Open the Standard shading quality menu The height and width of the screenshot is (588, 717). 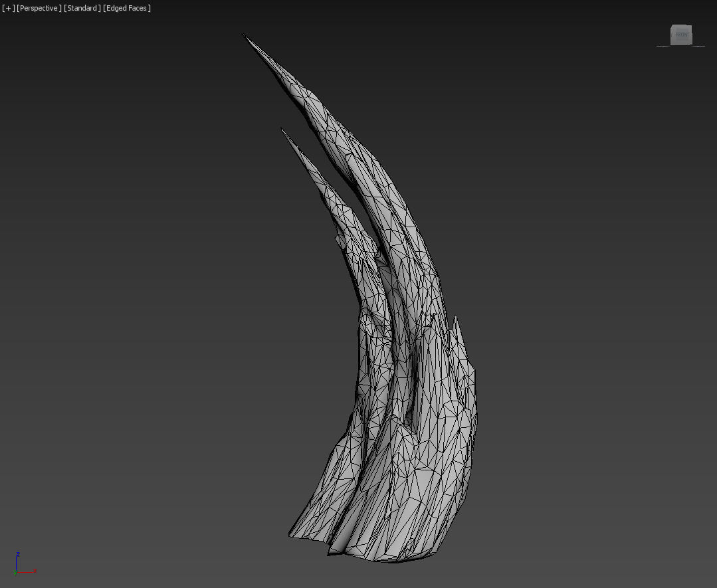point(82,8)
